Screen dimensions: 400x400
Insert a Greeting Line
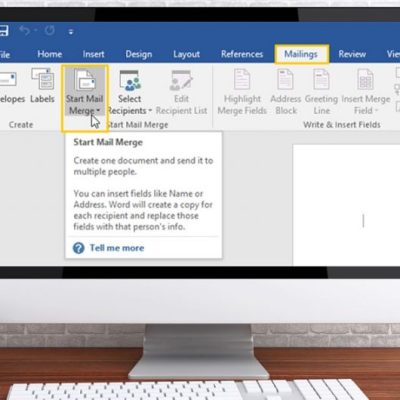tap(321, 91)
